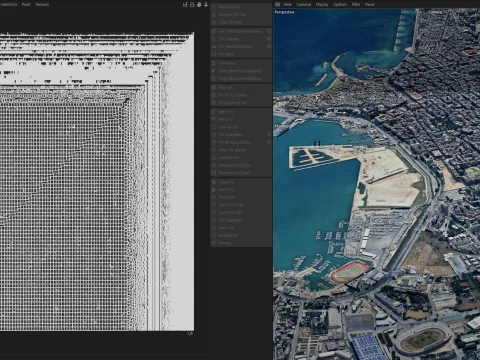Click the hand pan icon in UV editor header
Image resolution: width=480 pixels, height=360 pixels.
pyautogui.click(x=199, y=4)
